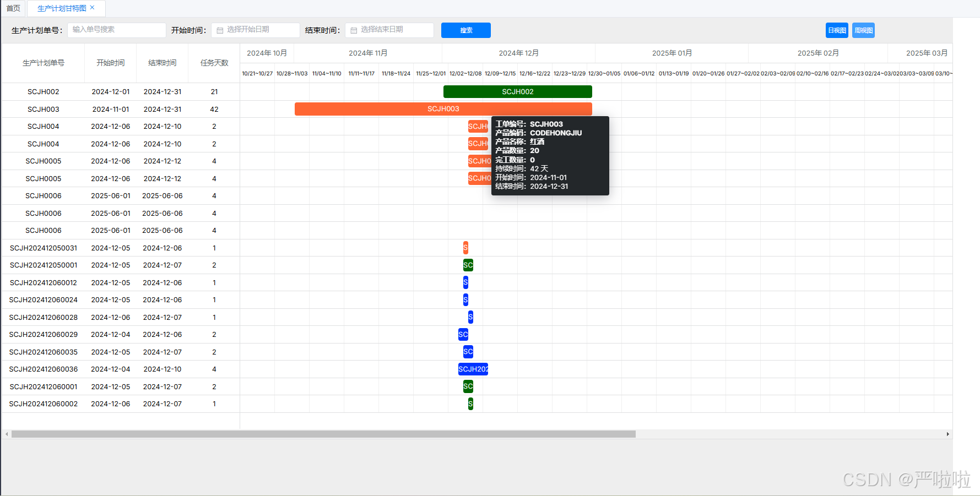Click the SCJH002 end date 2024-12-31
The image size is (980, 496).
163,92
